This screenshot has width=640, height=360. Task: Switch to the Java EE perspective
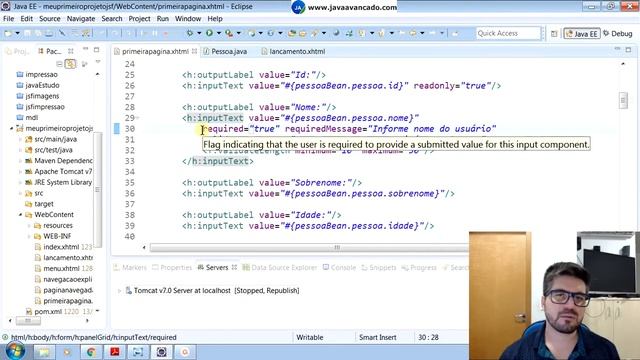pos(582,33)
